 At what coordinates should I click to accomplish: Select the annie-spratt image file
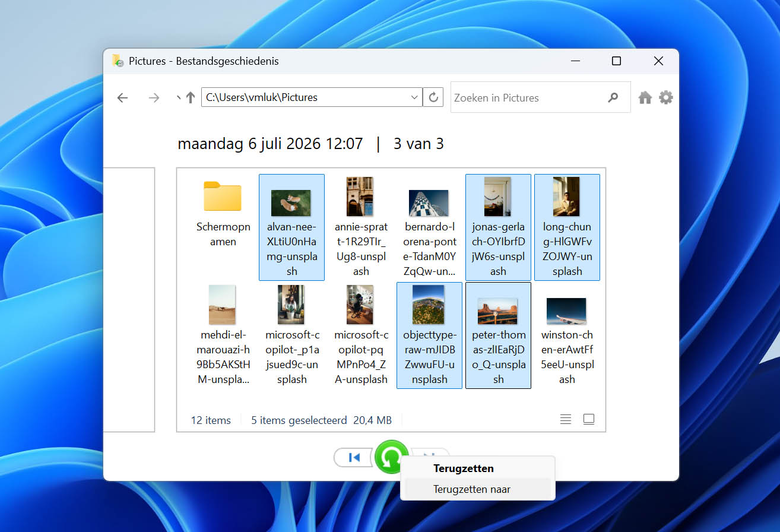[361, 227]
